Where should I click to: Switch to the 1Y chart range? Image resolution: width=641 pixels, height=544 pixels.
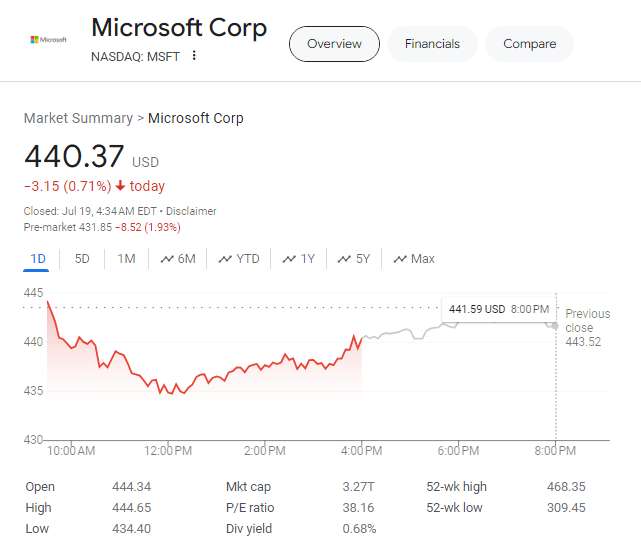(298, 259)
